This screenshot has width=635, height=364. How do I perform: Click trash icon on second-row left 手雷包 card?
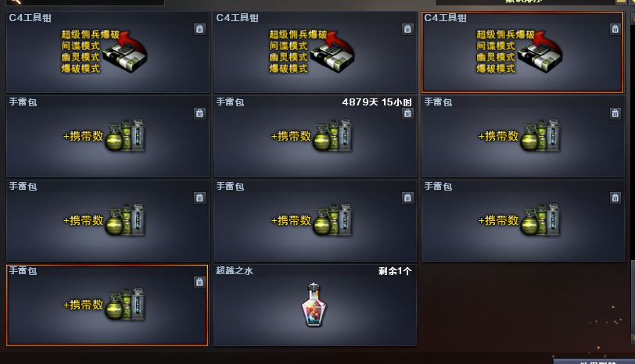[199, 113]
